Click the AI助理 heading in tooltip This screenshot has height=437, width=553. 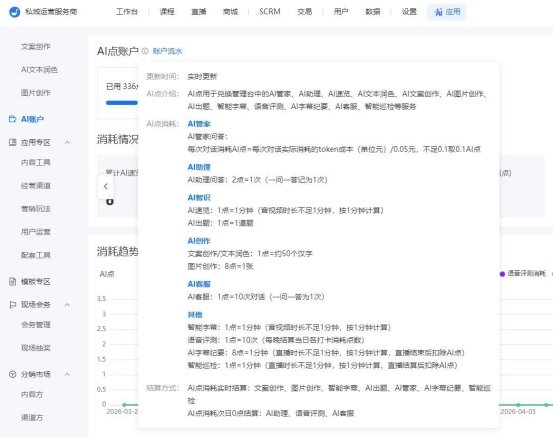point(199,167)
